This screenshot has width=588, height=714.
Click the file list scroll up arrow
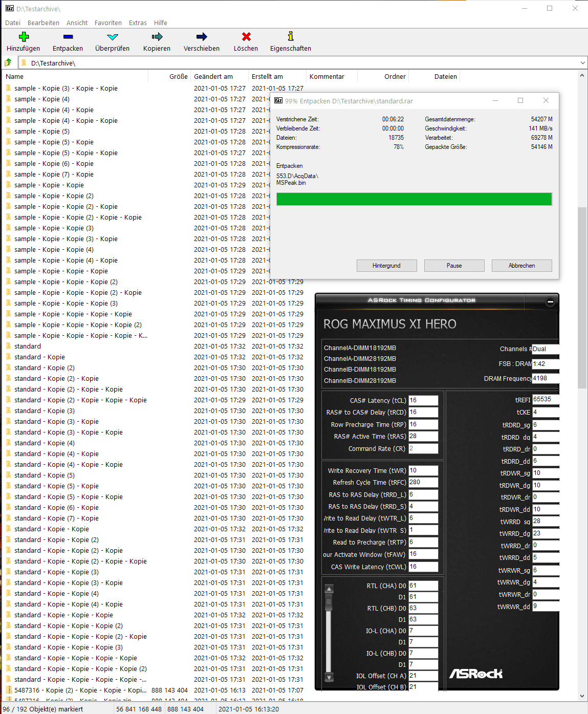click(582, 76)
